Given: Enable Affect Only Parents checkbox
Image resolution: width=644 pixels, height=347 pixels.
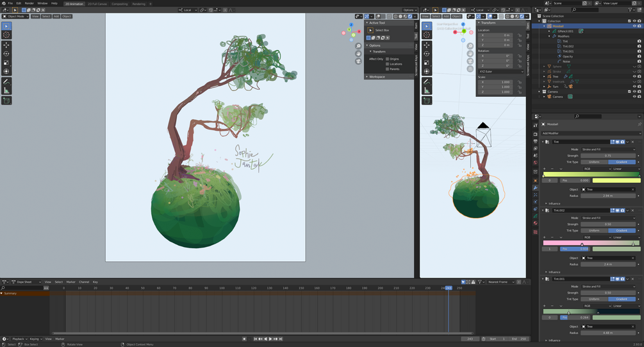Looking at the screenshot, I should pos(387,69).
